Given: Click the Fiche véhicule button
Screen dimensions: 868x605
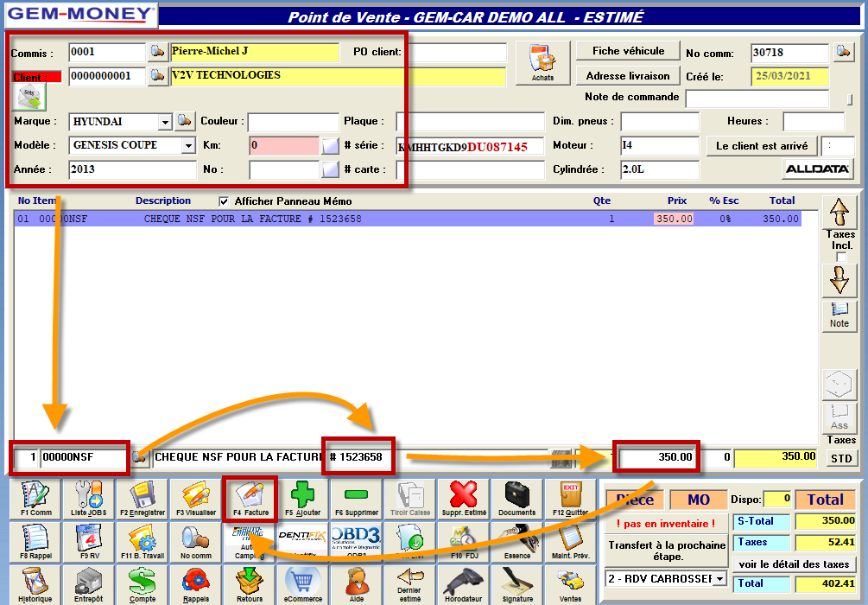Looking at the screenshot, I should click(628, 51).
